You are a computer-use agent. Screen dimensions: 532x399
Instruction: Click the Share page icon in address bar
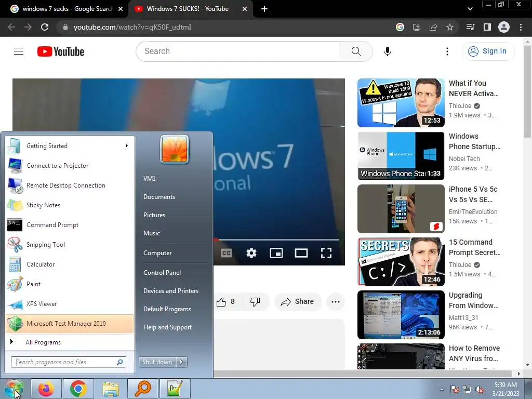(433, 27)
